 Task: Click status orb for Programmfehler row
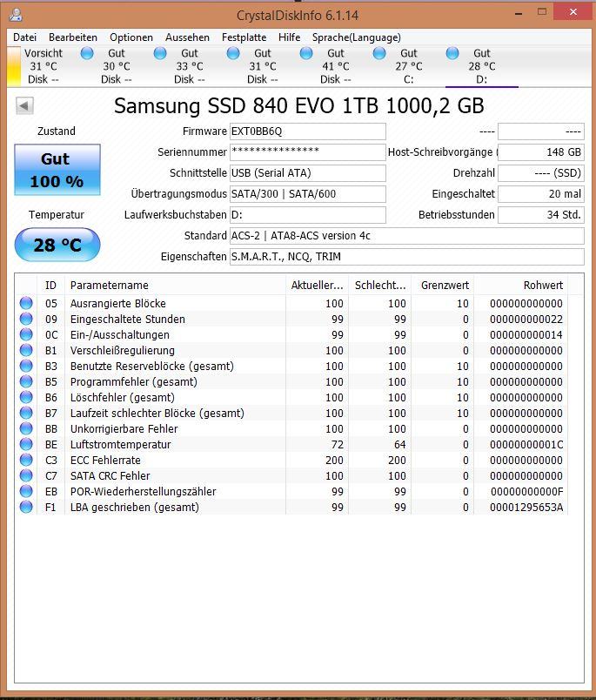coord(26,381)
